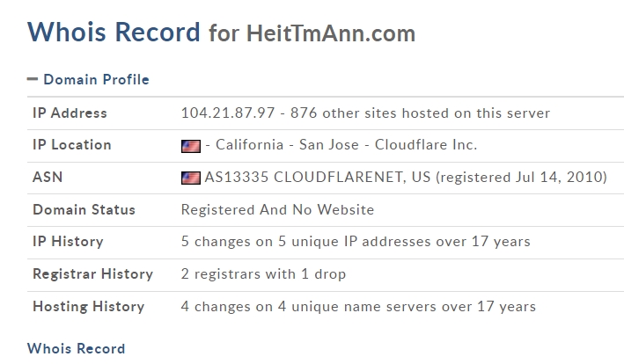Open 876 other sites hosted link
Viewport: 624px width, 364px height.
click(420, 113)
